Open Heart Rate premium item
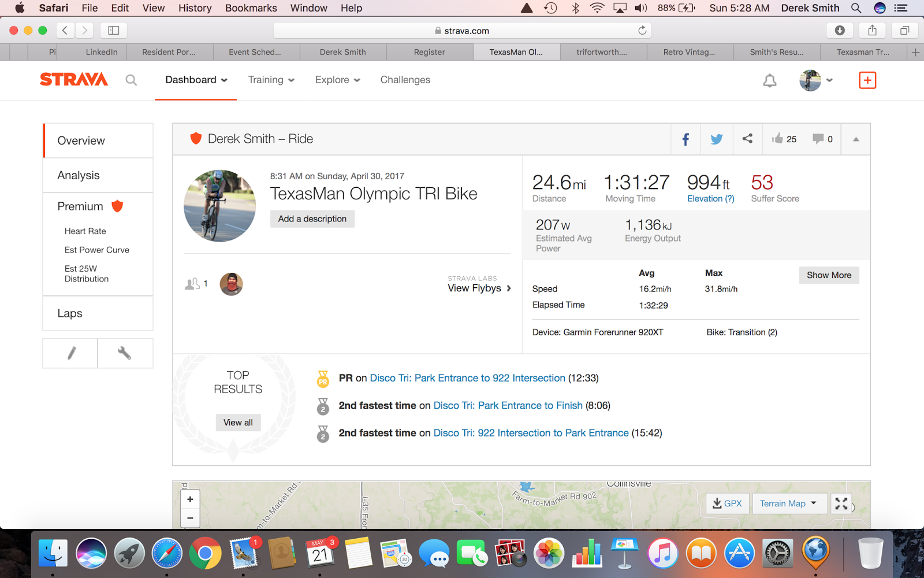The width and height of the screenshot is (924, 578). point(85,231)
